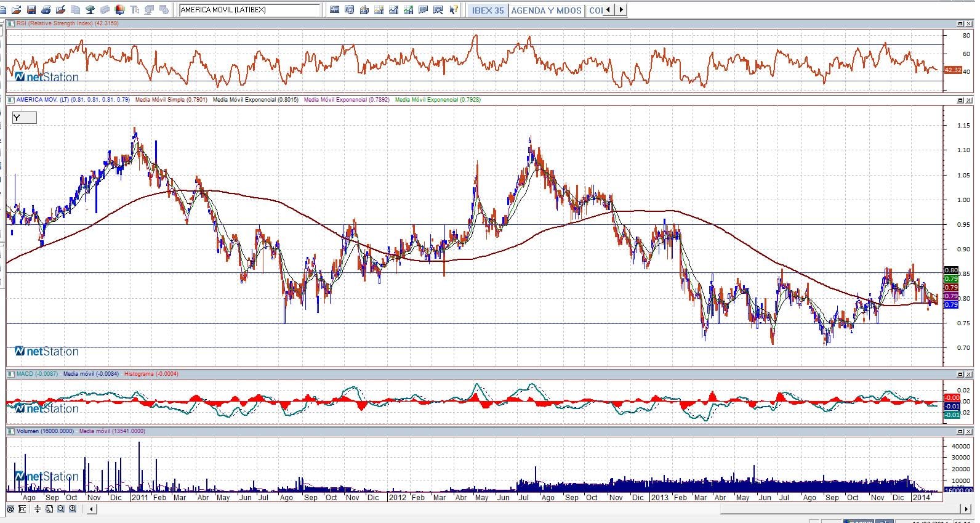980x523 pixels.
Task: Create a new chart document
Action: pyautogui.click(x=3, y=10)
